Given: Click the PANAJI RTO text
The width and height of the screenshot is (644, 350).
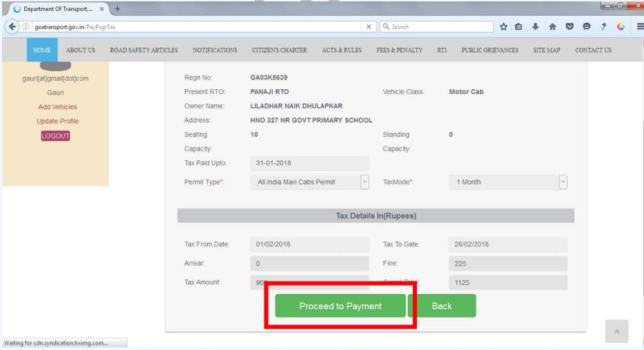Looking at the screenshot, I should coord(269,91).
